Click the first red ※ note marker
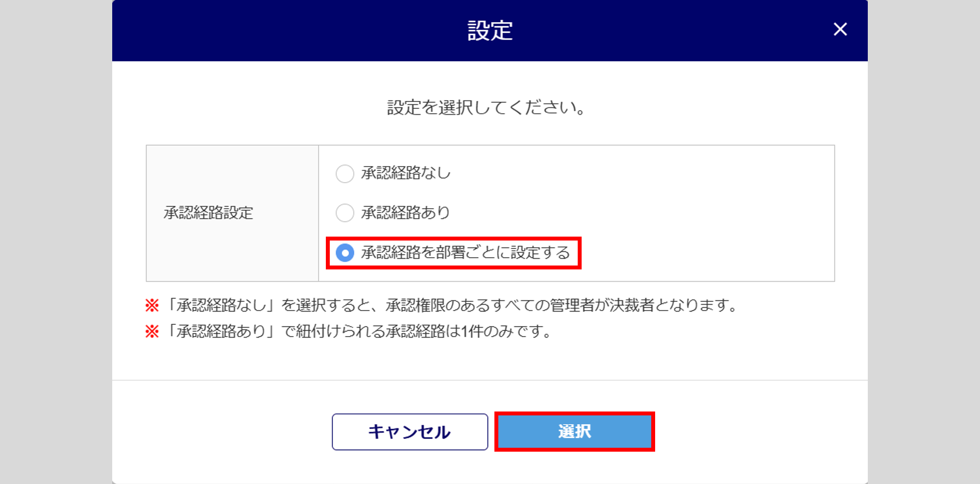Image resolution: width=980 pixels, height=484 pixels. point(152,306)
